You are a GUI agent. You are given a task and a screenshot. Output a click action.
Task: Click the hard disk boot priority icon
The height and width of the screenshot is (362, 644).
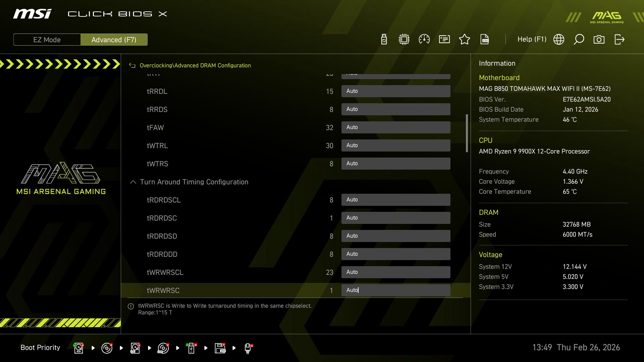pos(78,348)
